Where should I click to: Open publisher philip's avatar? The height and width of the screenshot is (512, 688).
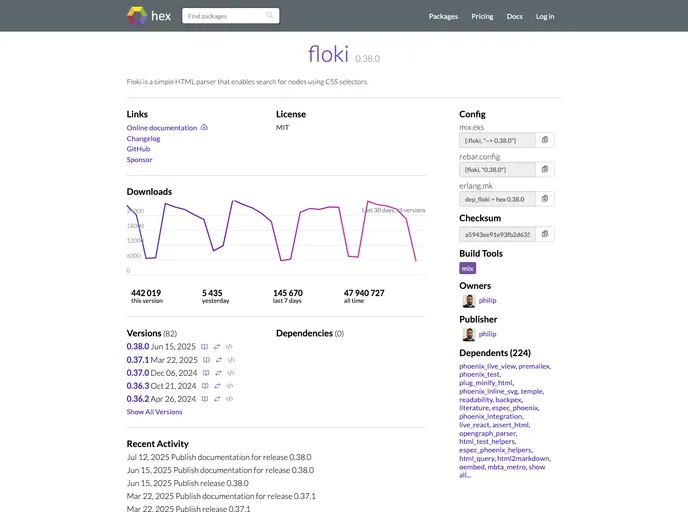tap(469, 334)
